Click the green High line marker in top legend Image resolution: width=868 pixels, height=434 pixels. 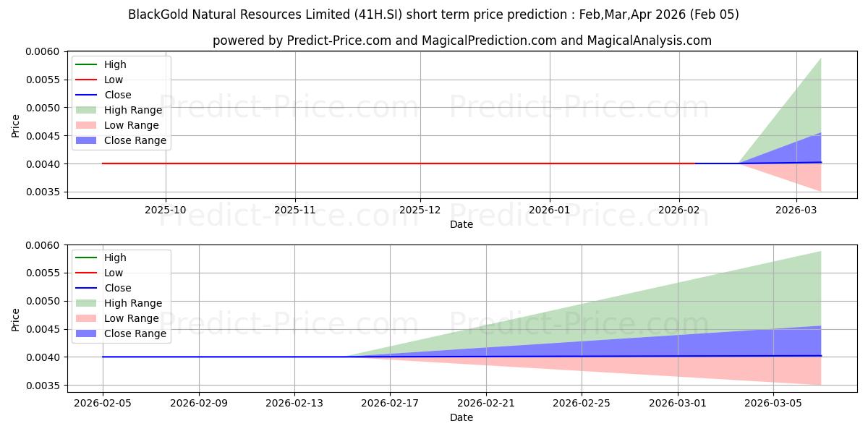[88, 64]
